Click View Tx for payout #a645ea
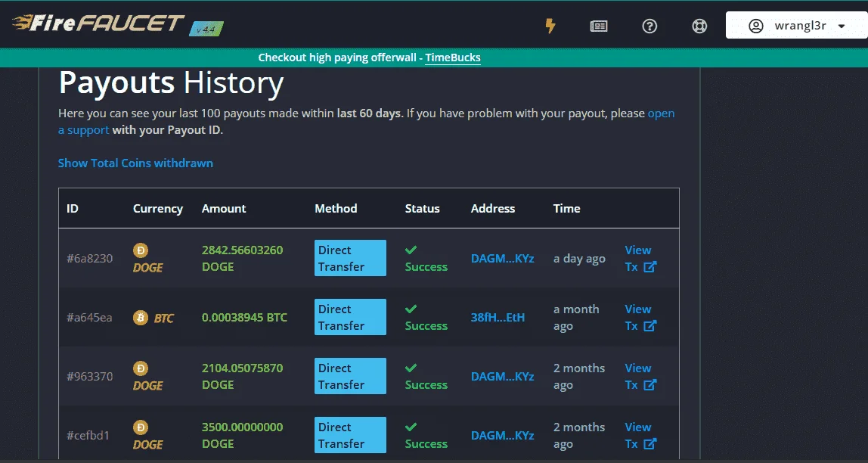868x463 pixels. pyautogui.click(x=640, y=317)
